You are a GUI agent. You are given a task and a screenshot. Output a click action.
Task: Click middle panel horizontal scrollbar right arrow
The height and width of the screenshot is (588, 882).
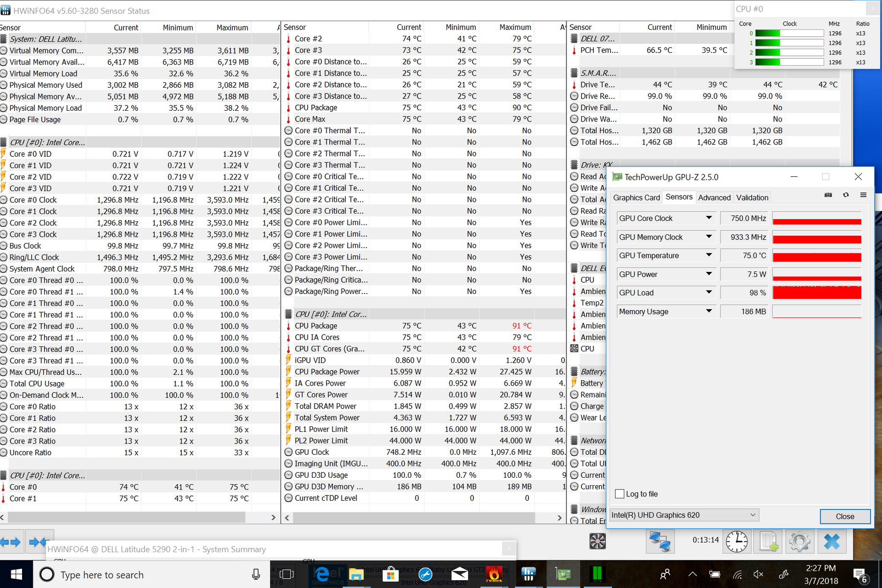pyautogui.click(x=560, y=517)
